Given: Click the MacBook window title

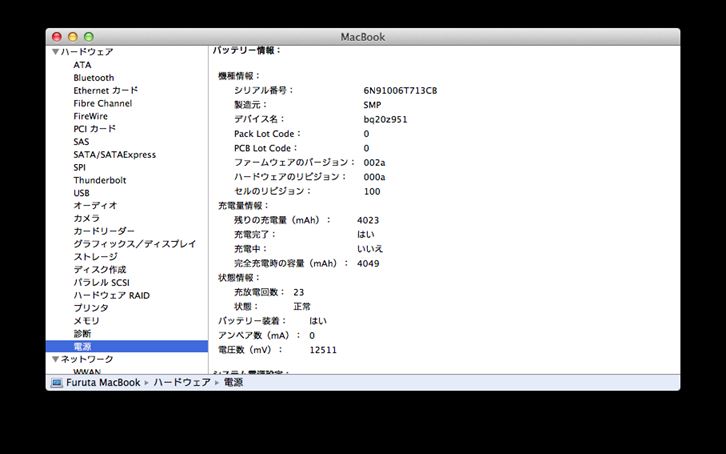Looking at the screenshot, I should pos(363,37).
